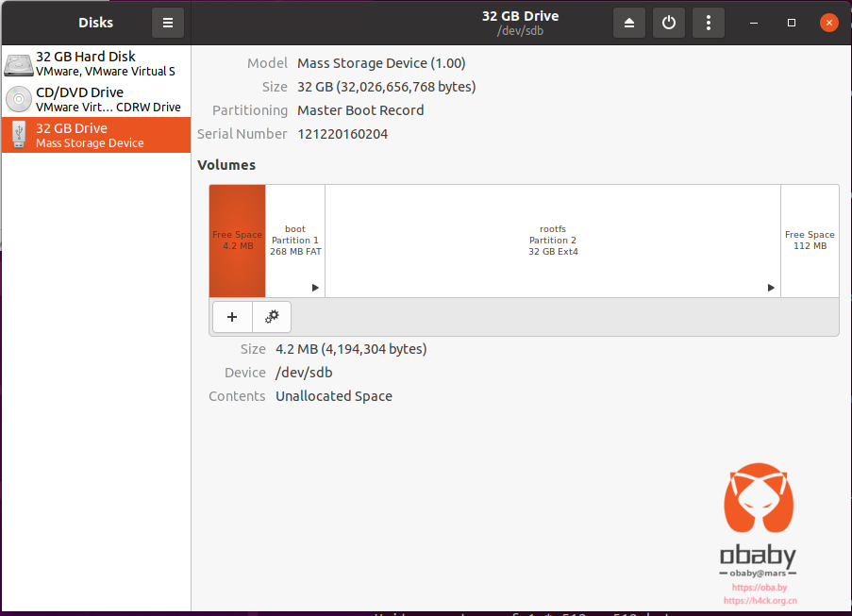Create a partition with the plus button
Viewport: 852px width, 616px height.
click(x=232, y=317)
